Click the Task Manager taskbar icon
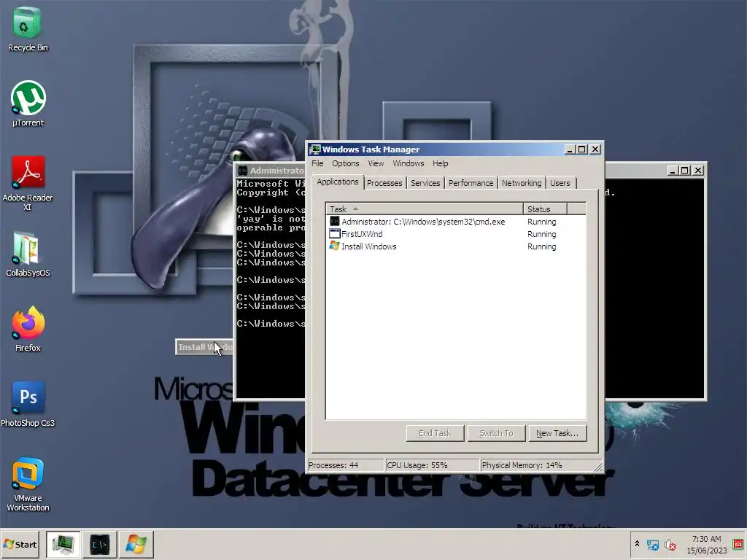 pos(63,544)
